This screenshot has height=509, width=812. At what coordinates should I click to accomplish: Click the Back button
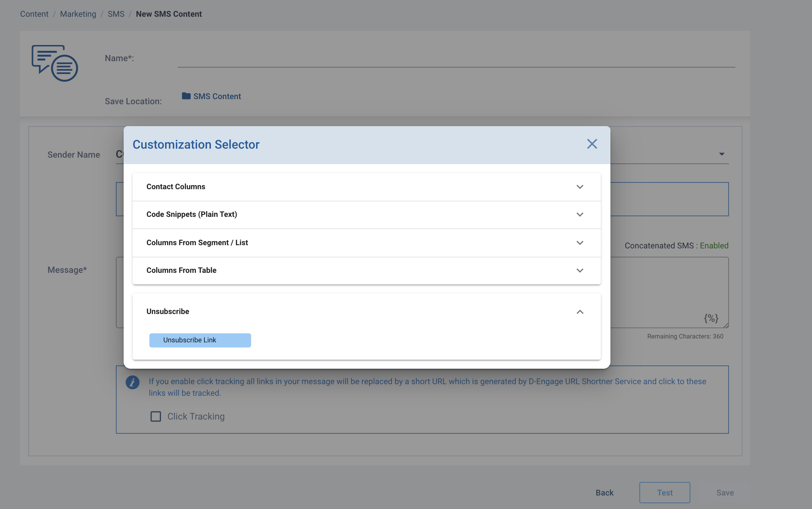(604, 493)
